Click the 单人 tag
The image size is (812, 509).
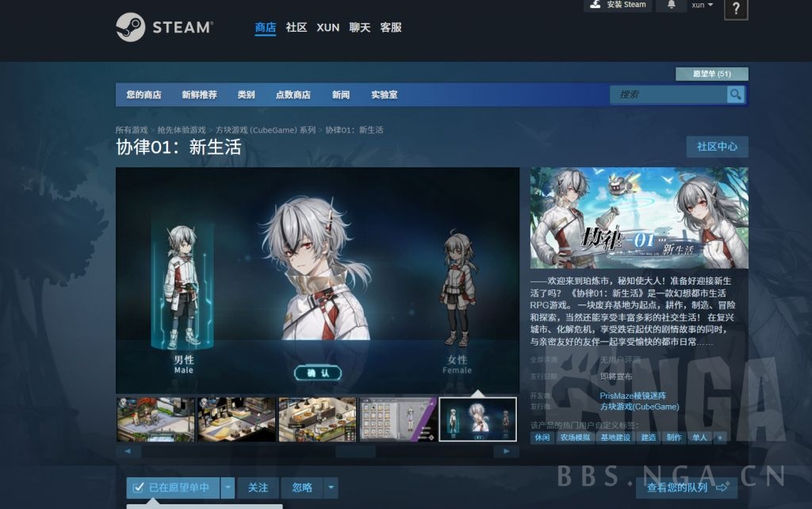(699, 438)
